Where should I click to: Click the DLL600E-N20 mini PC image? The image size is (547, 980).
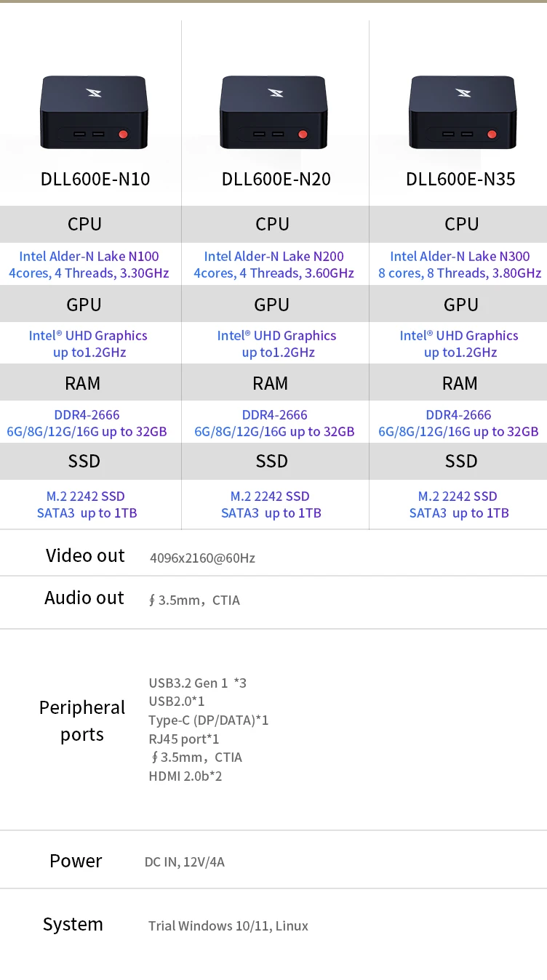274,113
